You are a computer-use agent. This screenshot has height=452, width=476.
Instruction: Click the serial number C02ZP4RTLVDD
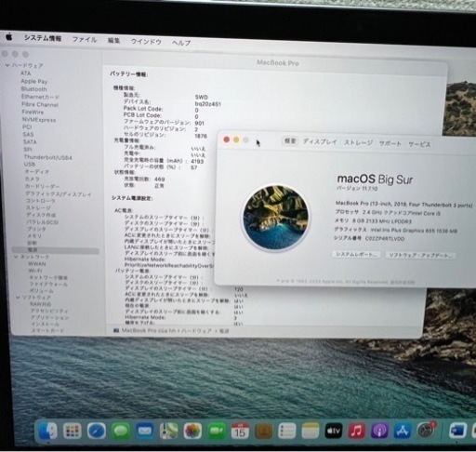385,239
